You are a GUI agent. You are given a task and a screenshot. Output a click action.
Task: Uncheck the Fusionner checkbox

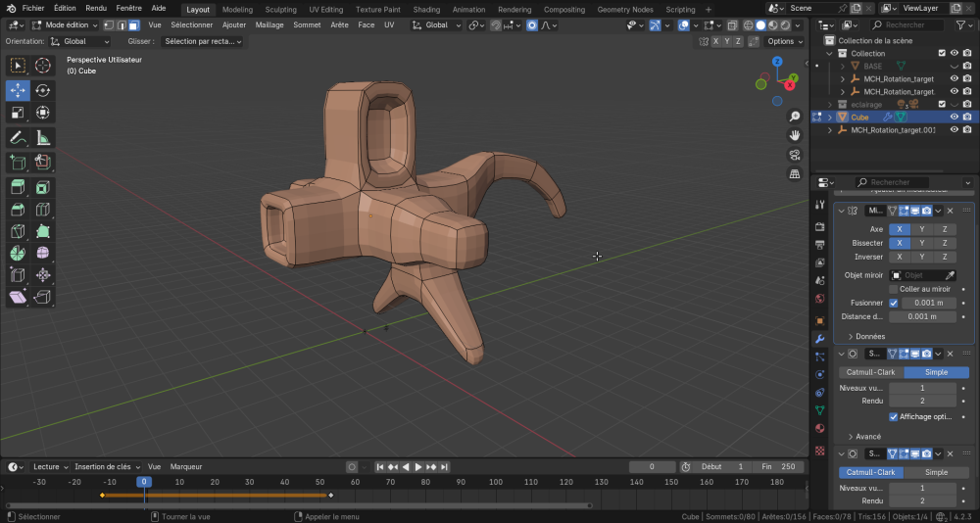tap(893, 303)
